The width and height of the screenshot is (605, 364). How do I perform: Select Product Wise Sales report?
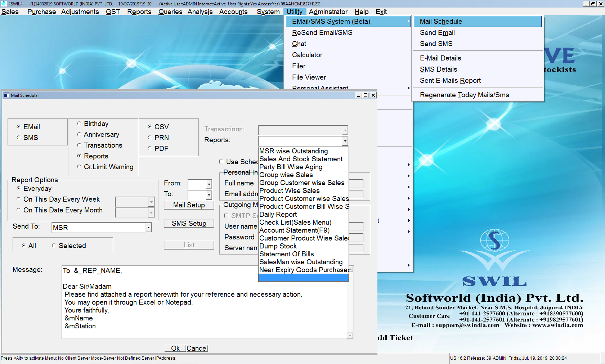point(304,191)
